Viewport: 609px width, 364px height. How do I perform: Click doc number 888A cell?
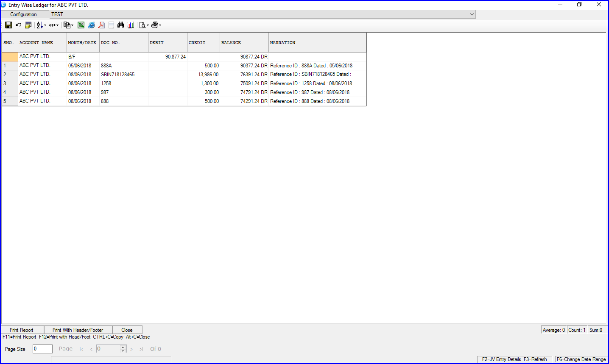(124, 66)
